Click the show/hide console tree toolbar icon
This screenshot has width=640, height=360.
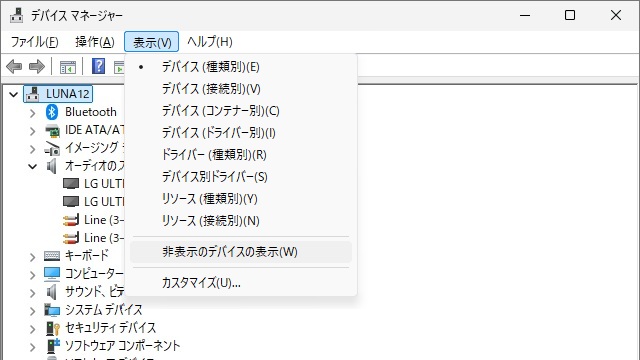68,67
